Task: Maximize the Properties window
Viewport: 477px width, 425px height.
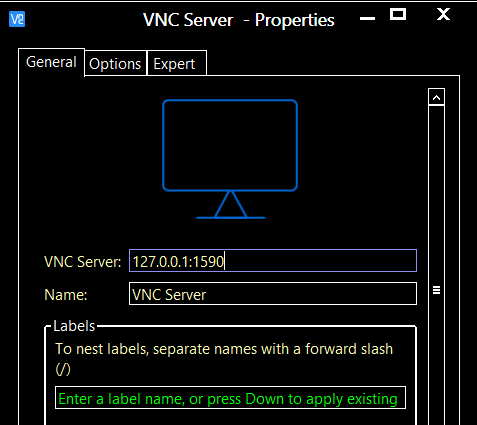Action: (x=398, y=15)
